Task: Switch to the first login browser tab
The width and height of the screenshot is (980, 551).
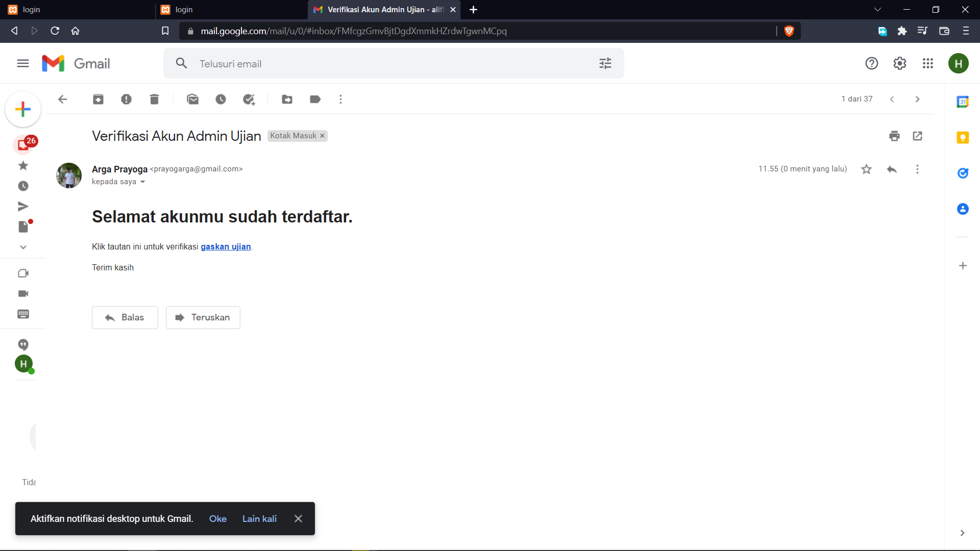Action: click(x=77, y=10)
